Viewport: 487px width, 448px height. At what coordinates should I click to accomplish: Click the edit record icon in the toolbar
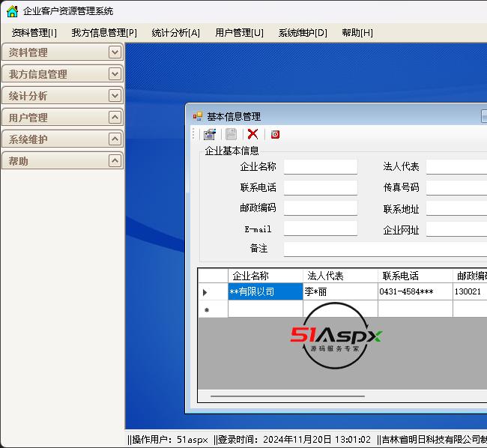pyautogui.click(x=210, y=134)
